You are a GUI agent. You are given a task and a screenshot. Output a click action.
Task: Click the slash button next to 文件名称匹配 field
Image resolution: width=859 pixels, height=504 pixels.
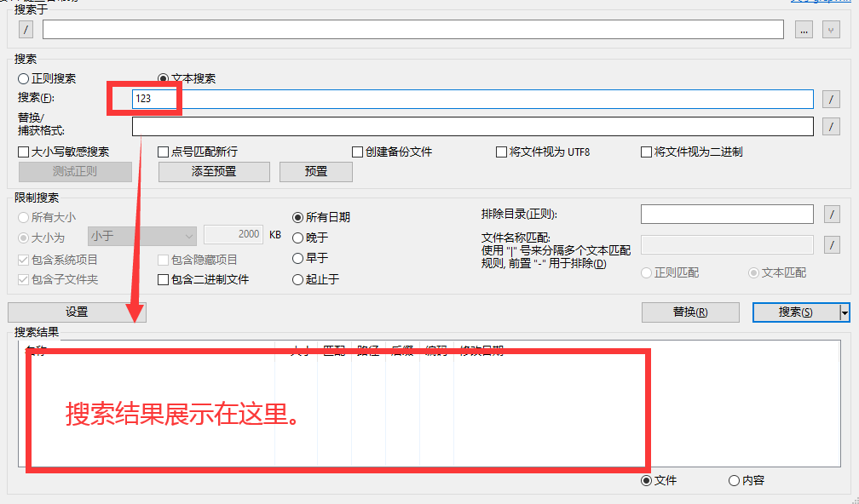[x=832, y=245]
